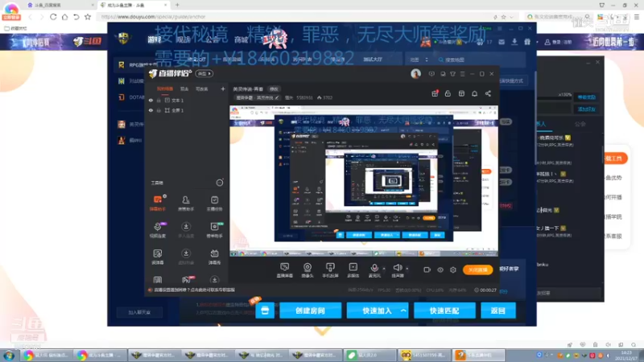Click the 加入聊天室 button
The height and width of the screenshot is (362, 644).
pyautogui.click(x=139, y=312)
